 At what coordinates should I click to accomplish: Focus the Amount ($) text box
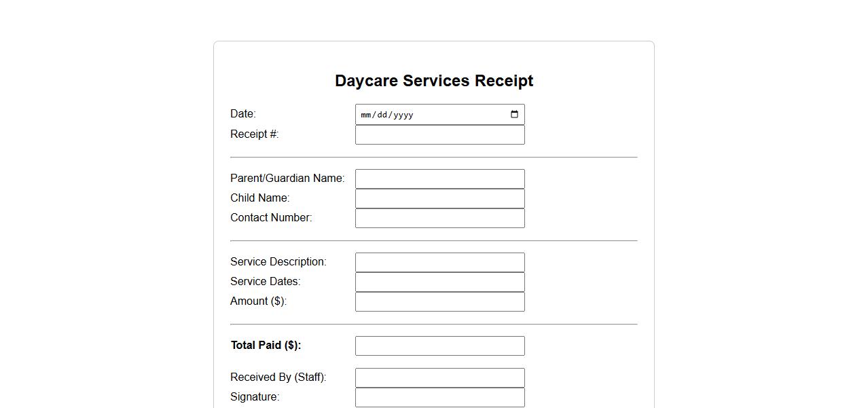pyautogui.click(x=439, y=301)
